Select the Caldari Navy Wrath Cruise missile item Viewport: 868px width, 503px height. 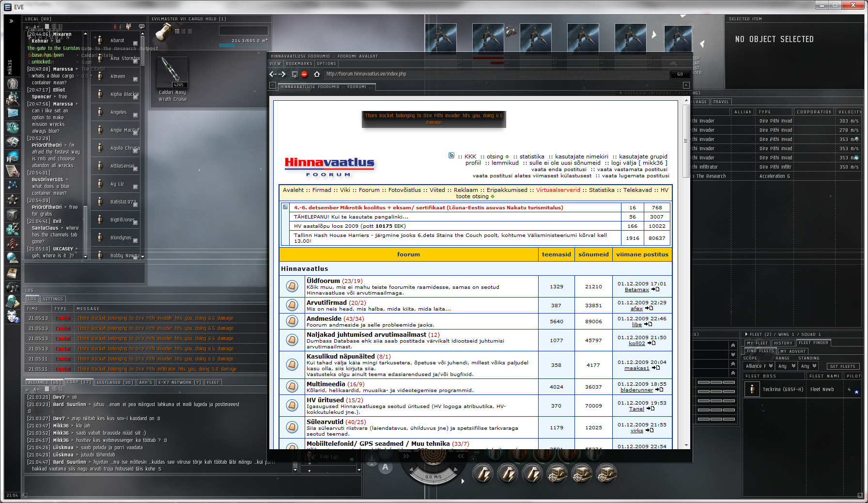click(x=172, y=80)
